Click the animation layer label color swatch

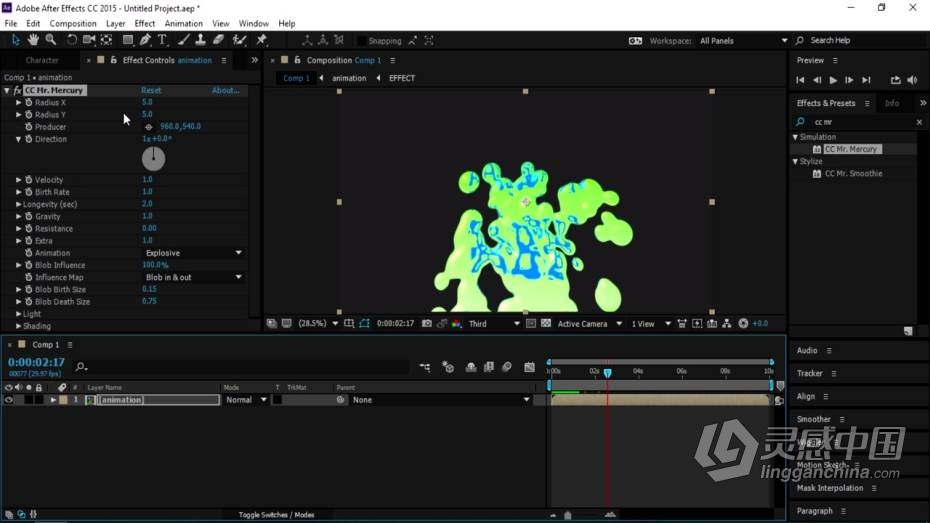pos(63,400)
